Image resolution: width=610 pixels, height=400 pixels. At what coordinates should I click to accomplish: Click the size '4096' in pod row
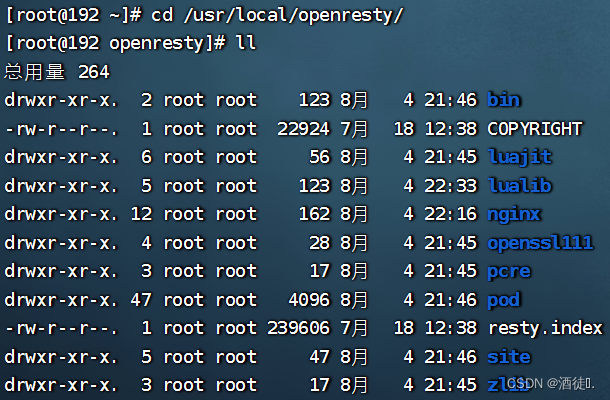309,300
